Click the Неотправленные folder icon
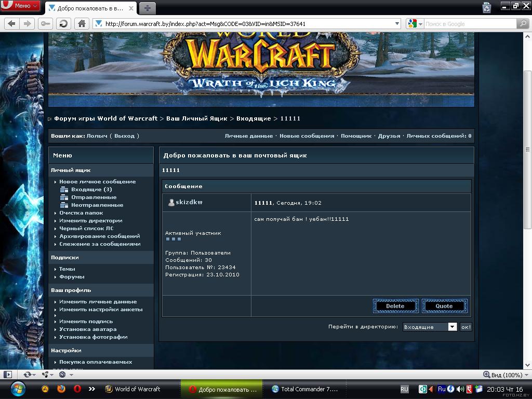This screenshot has height=399, width=532. coord(64,205)
